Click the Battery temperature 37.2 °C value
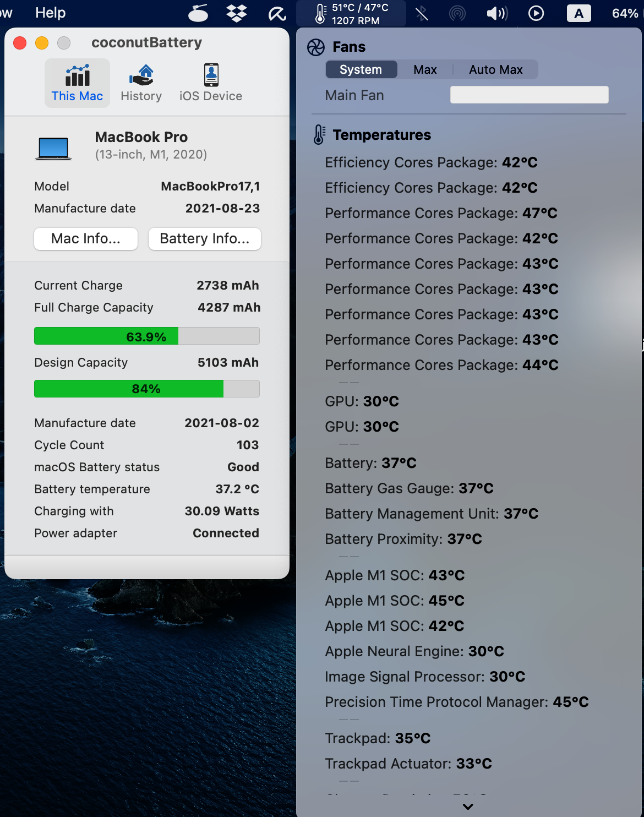 tap(237, 489)
